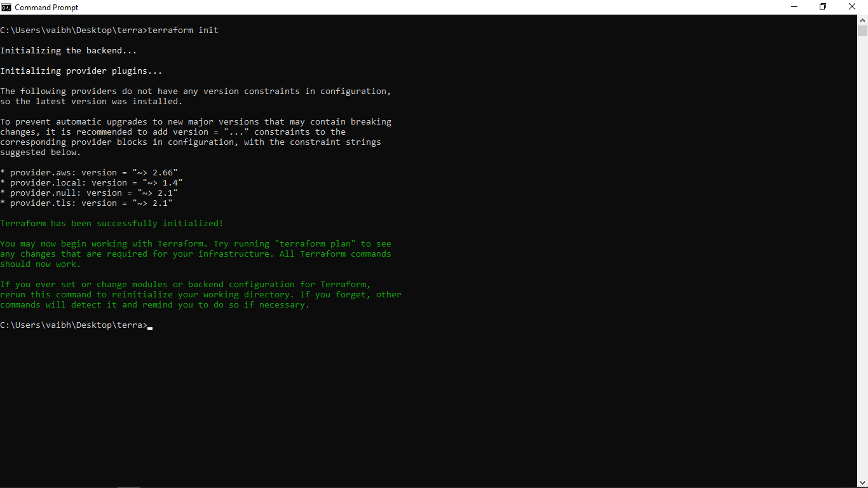Click the terraform init command line
The width and height of the screenshot is (868, 488).
(x=108, y=30)
